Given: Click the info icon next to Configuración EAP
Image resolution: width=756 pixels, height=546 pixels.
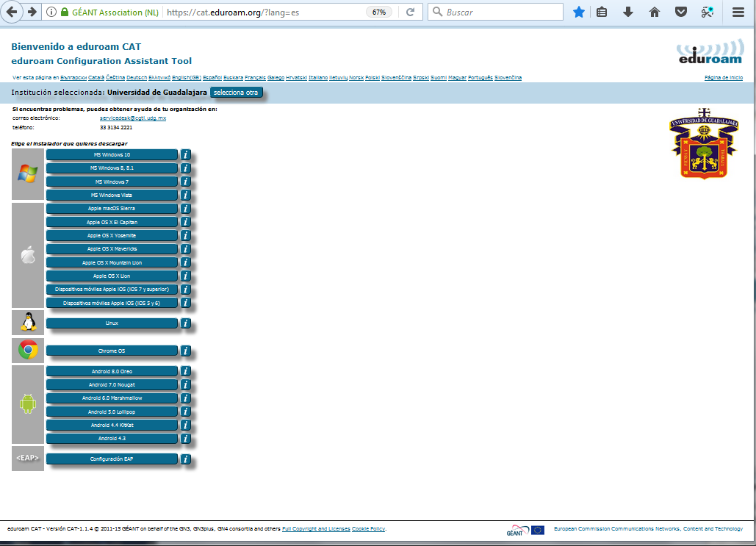Looking at the screenshot, I should [x=186, y=459].
